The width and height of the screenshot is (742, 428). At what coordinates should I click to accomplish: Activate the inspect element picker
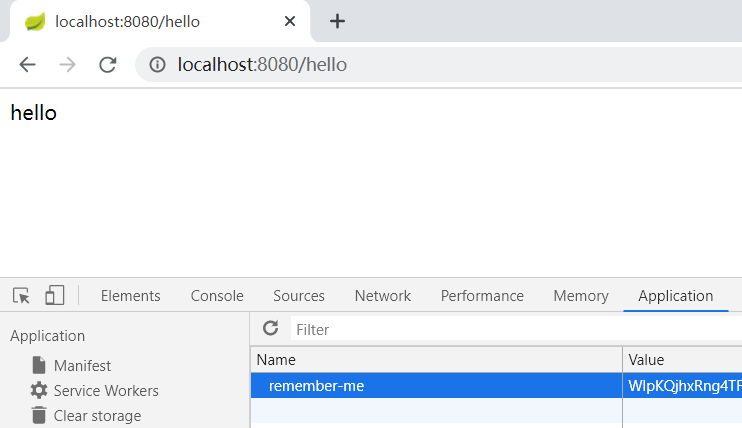click(x=21, y=295)
